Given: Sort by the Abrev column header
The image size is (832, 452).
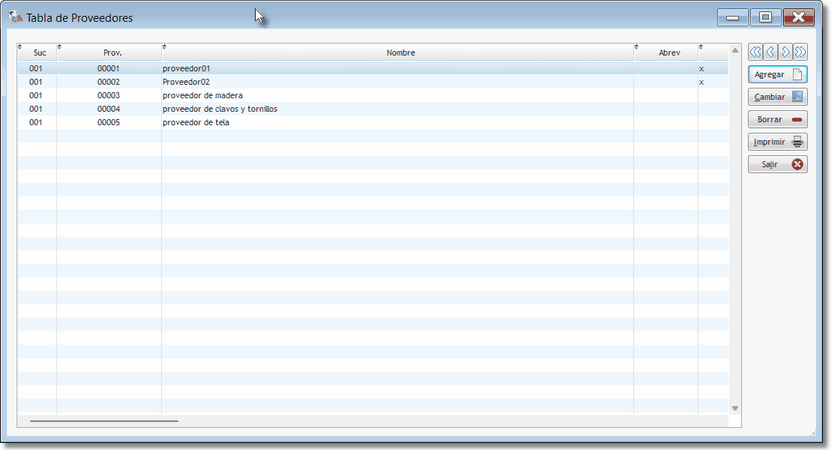Looking at the screenshot, I should [x=666, y=53].
